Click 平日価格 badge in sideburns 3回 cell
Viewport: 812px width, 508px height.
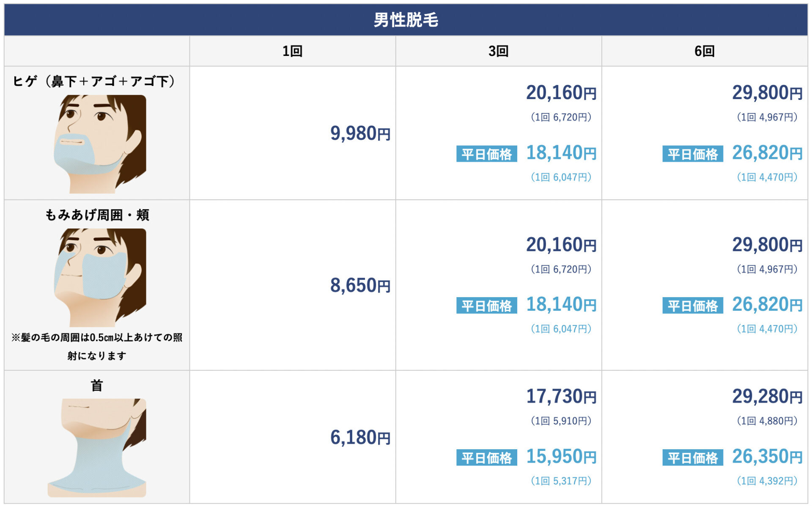[486, 306]
